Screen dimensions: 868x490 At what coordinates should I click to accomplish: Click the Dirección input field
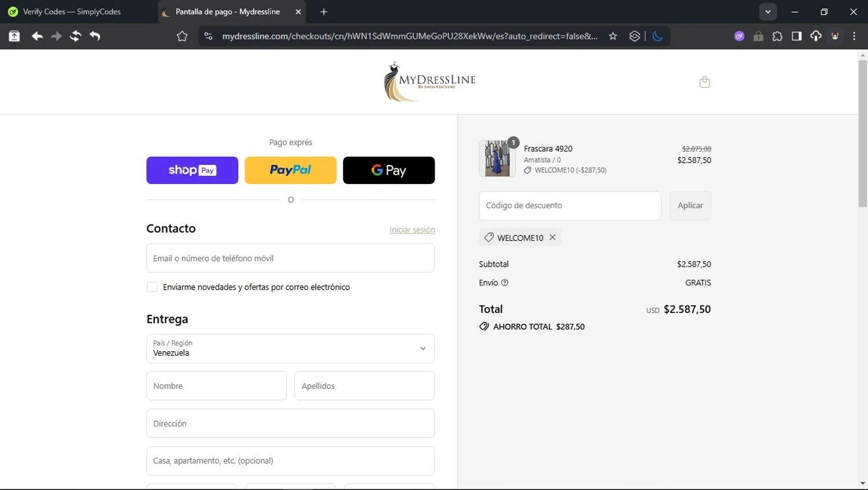pyautogui.click(x=290, y=423)
